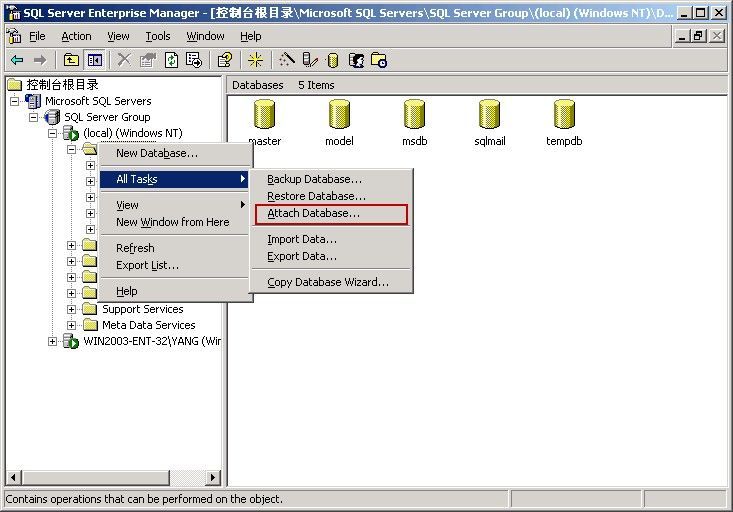Click the Refresh icon in the toolbar
The width and height of the screenshot is (733, 512).
(171, 60)
